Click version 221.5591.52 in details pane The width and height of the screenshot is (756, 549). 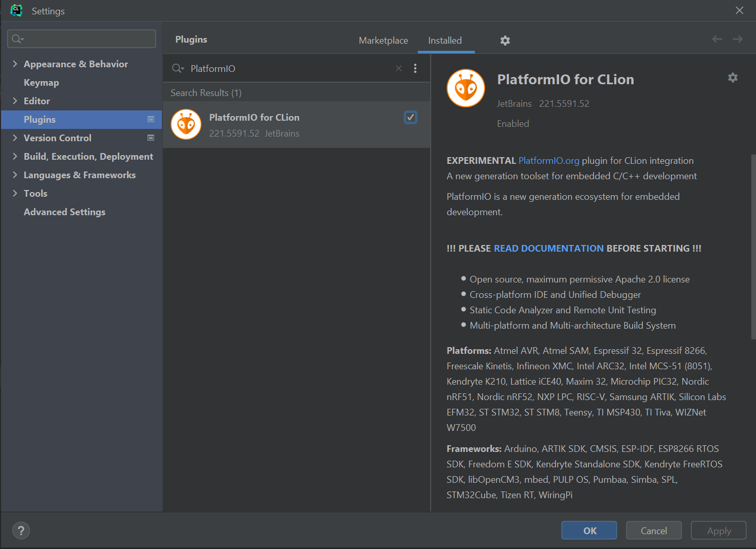click(564, 104)
